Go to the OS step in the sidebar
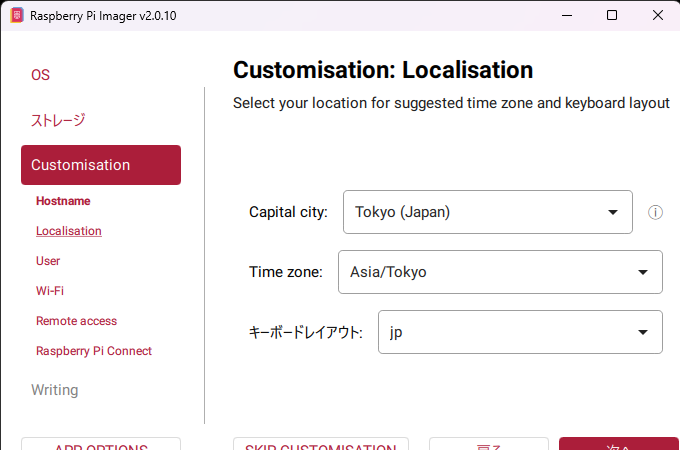Viewport: 680px width, 450px height. point(40,75)
